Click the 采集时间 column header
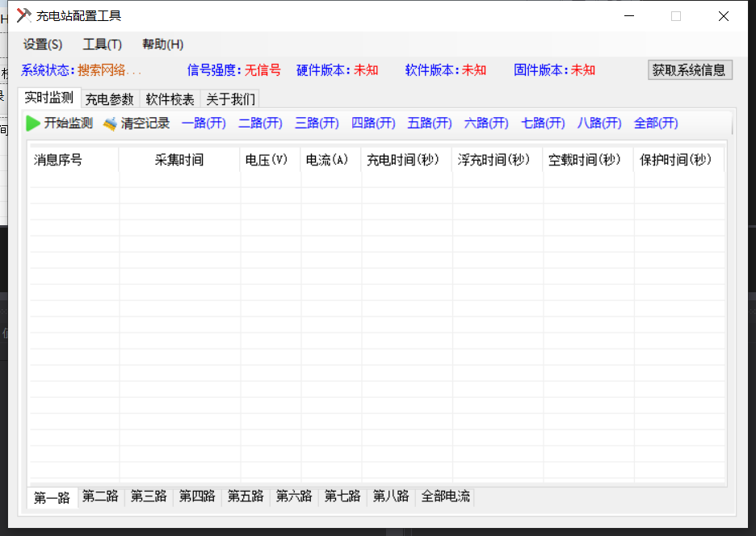756x536 pixels. [179, 160]
